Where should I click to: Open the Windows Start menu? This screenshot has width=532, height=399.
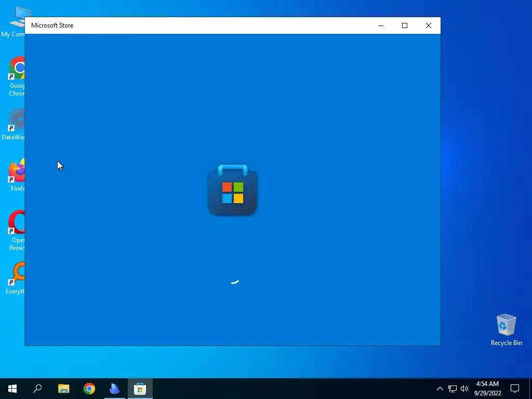(x=12, y=389)
